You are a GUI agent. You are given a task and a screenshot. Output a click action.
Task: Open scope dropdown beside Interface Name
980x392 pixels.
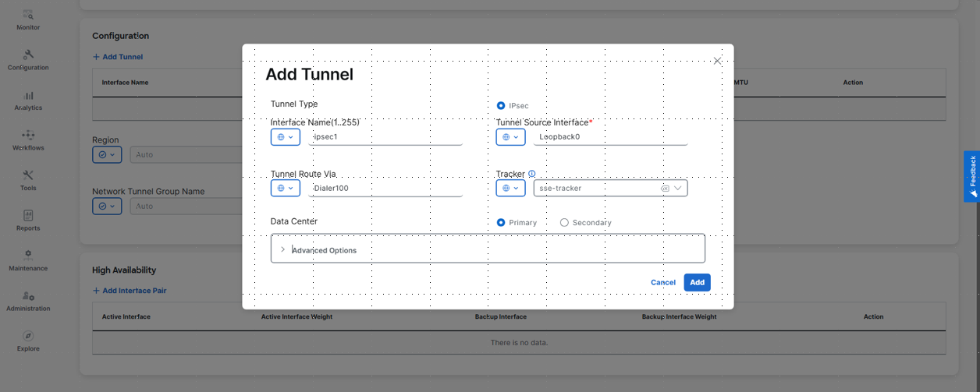tap(285, 137)
